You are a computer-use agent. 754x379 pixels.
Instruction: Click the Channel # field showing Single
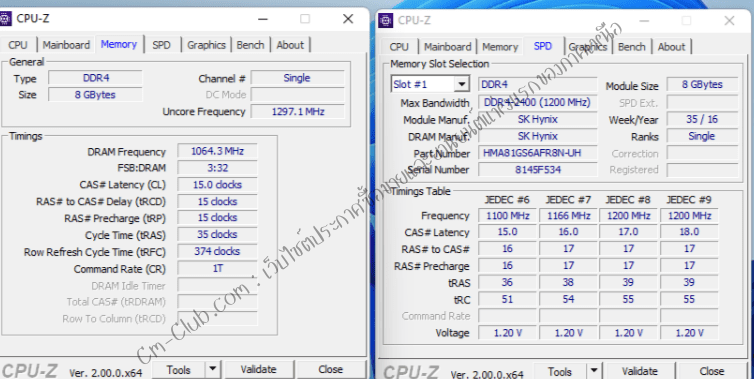pos(298,78)
